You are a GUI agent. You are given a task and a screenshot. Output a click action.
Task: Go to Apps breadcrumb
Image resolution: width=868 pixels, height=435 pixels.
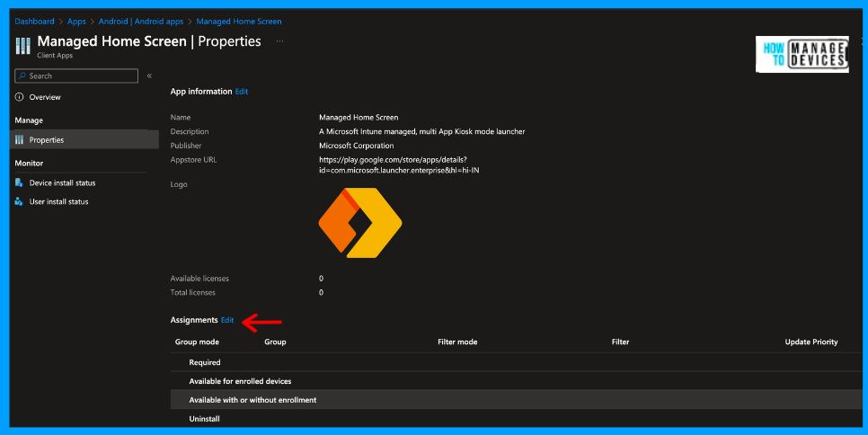[x=76, y=22]
